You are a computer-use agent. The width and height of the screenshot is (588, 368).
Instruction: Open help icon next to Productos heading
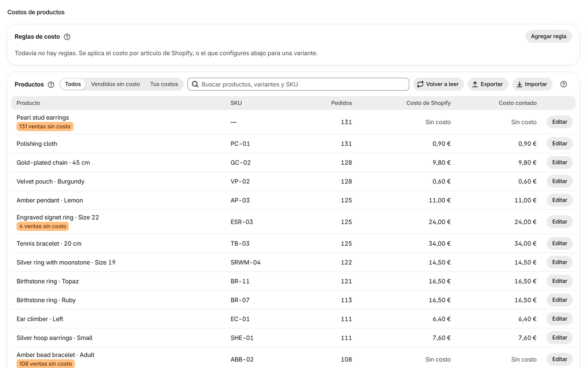(x=51, y=85)
